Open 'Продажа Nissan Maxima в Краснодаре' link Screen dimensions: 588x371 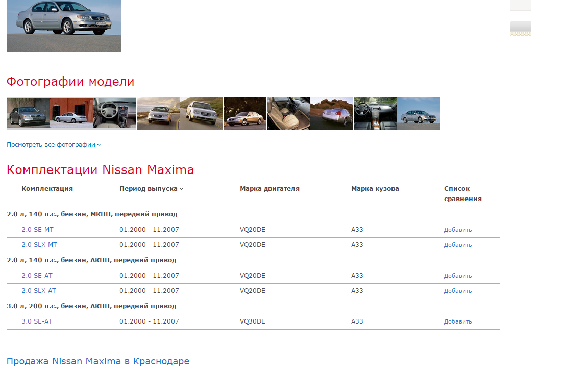tap(98, 361)
